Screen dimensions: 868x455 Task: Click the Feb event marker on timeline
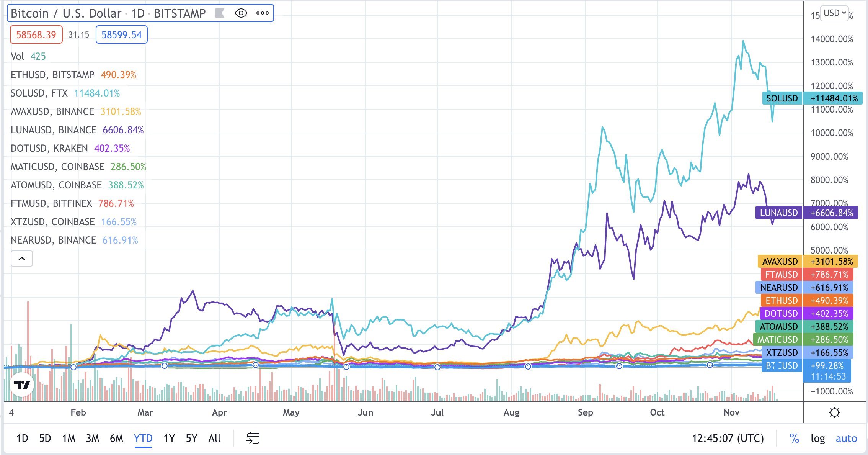[x=73, y=367]
